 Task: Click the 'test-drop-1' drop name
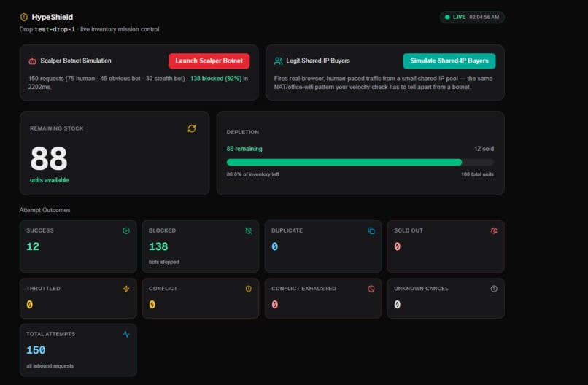pyautogui.click(x=55, y=29)
